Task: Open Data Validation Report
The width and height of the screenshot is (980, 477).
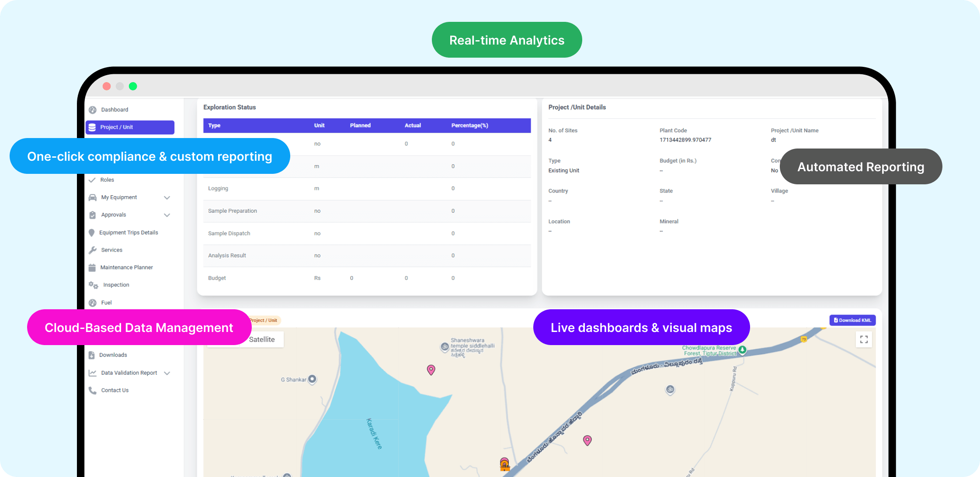Action: 129,373
